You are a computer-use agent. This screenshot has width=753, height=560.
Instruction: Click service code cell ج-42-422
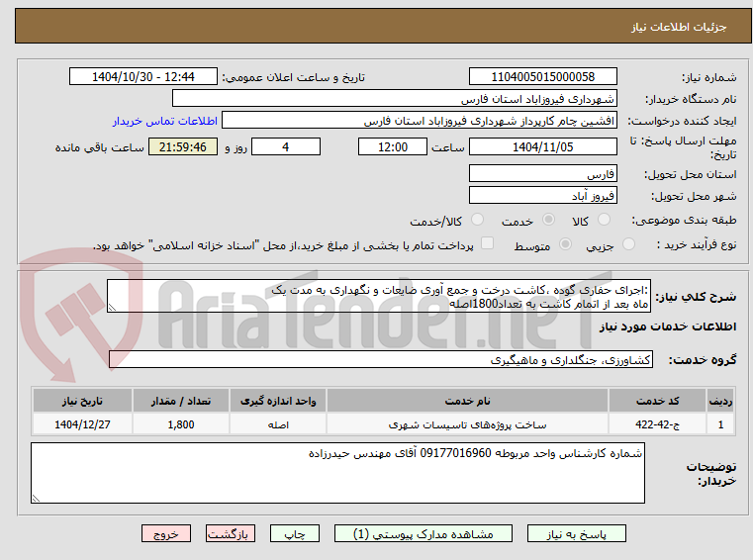pyautogui.click(x=657, y=424)
